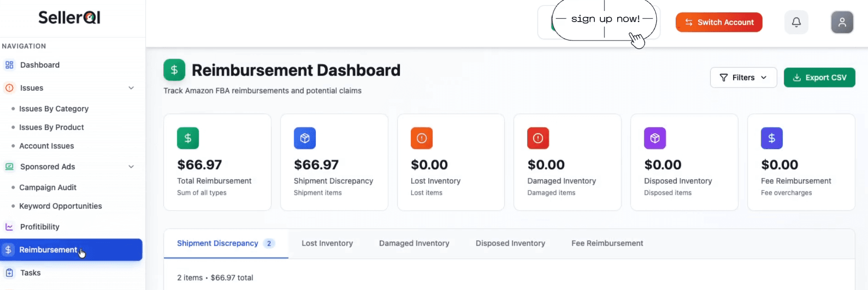Image resolution: width=868 pixels, height=290 pixels.
Task: Click the Total Reimbursement green dollar icon
Action: (x=188, y=138)
